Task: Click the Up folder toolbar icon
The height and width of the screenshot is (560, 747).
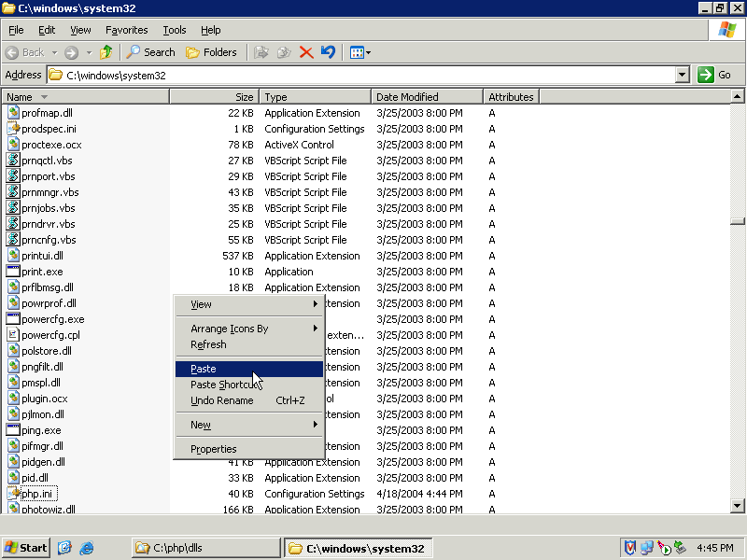Action: tap(106, 52)
